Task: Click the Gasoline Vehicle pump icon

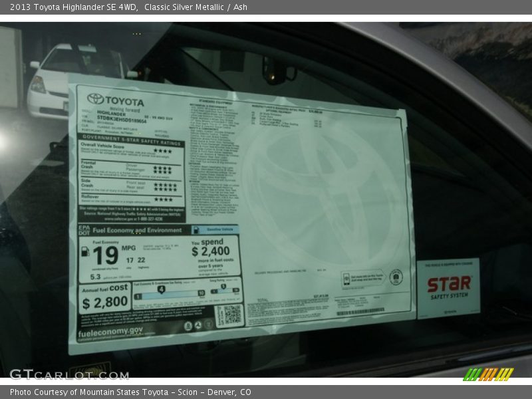Action: coord(196,230)
